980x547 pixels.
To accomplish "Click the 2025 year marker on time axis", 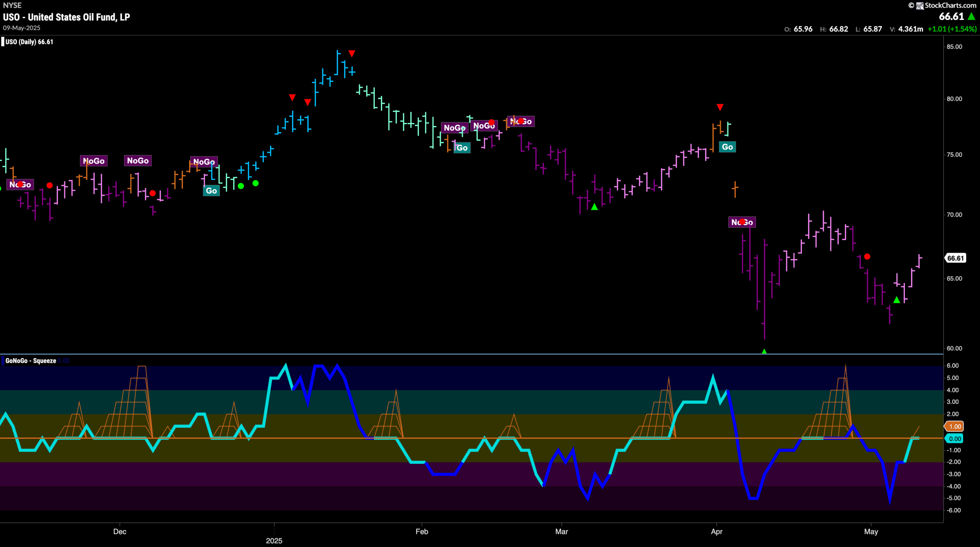I will 274,540.
